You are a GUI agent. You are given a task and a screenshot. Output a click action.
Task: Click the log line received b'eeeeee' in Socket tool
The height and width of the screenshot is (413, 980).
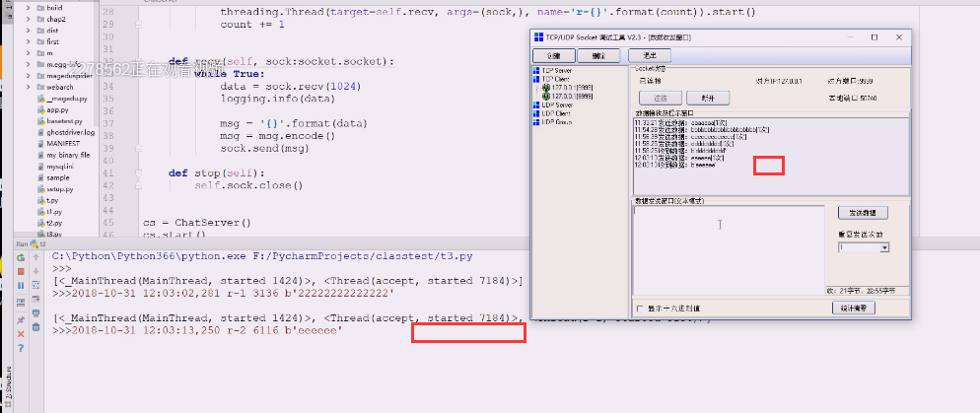674,165
